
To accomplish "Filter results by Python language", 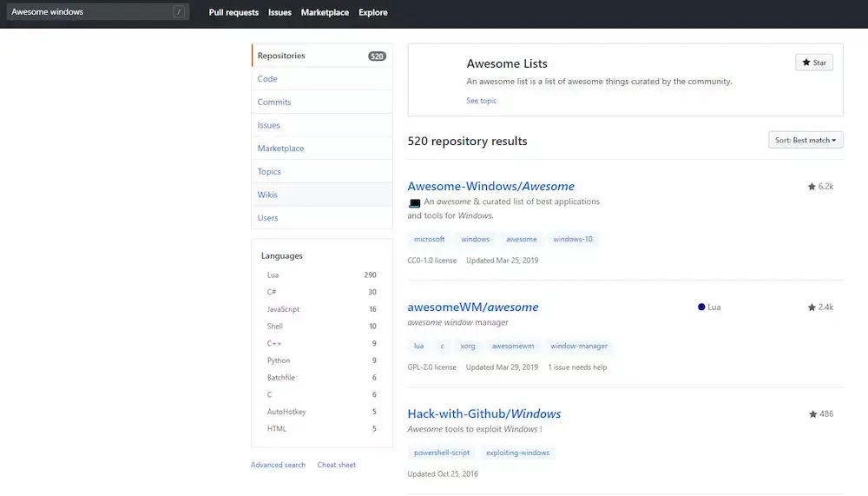I will 322,360.
